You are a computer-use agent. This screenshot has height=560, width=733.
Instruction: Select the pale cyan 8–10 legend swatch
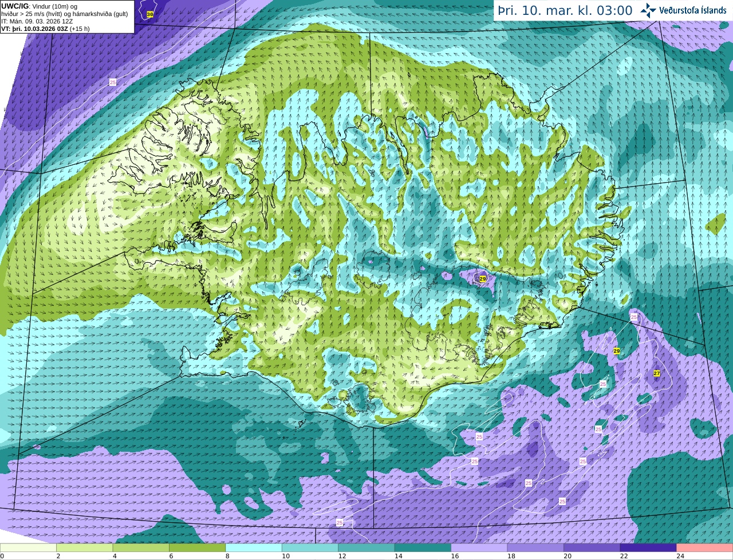coord(254,547)
